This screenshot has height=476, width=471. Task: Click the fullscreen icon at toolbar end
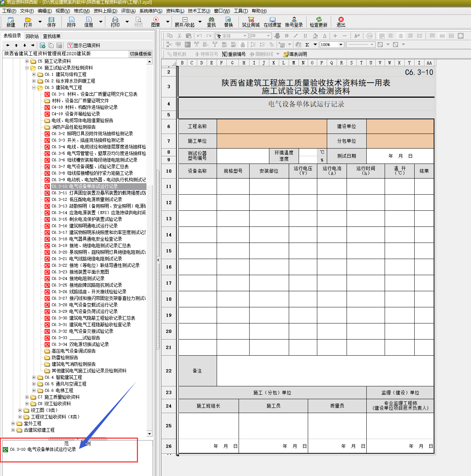tap(461, 36)
